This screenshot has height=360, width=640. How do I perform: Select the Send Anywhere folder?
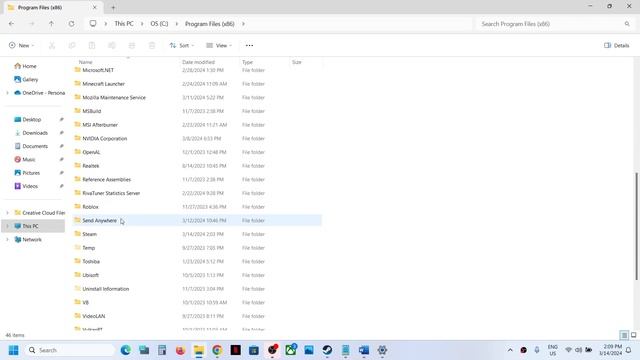point(198,220)
